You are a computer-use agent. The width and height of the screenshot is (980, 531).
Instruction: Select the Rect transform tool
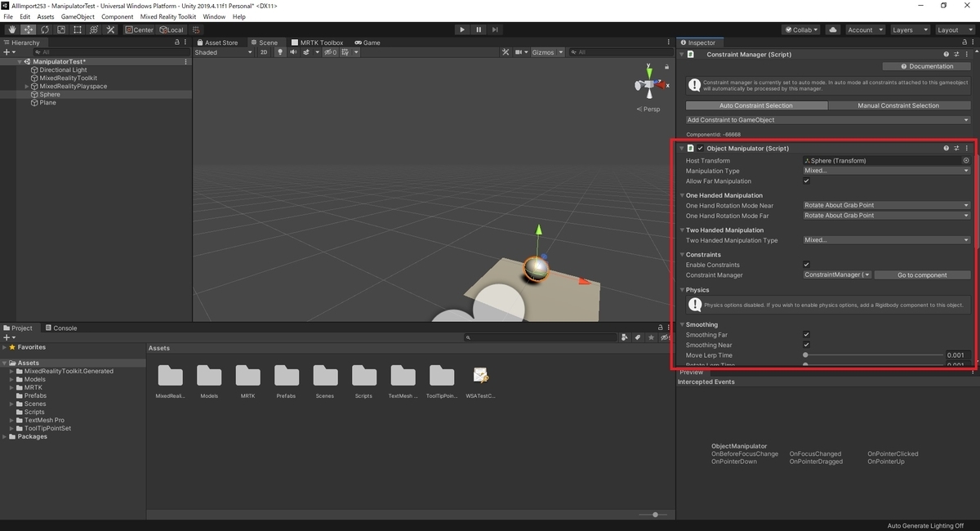(78, 29)
